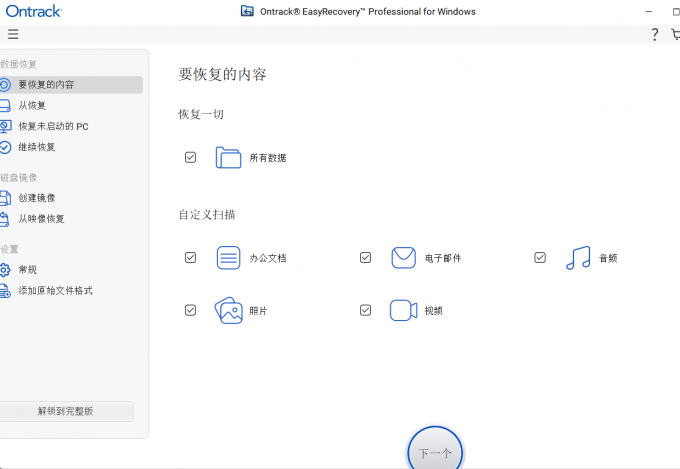Click the 数据恢复 section header

point(19,64)
